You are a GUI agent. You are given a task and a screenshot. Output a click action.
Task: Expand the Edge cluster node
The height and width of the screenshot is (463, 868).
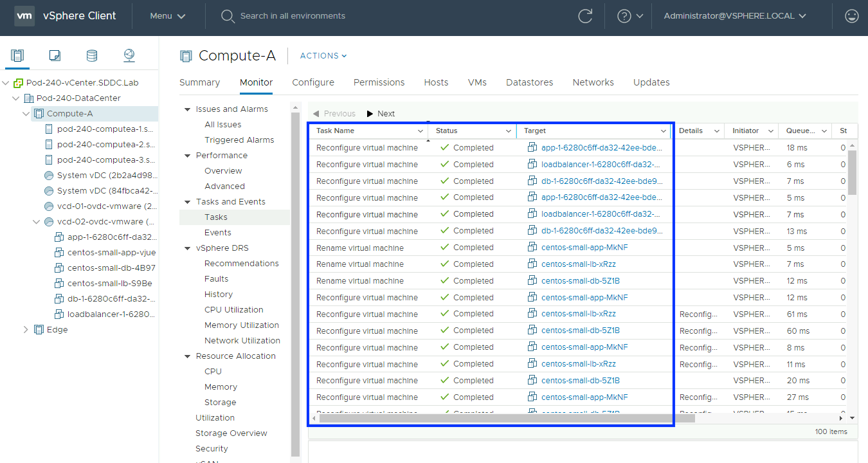(x=26, y=330)
